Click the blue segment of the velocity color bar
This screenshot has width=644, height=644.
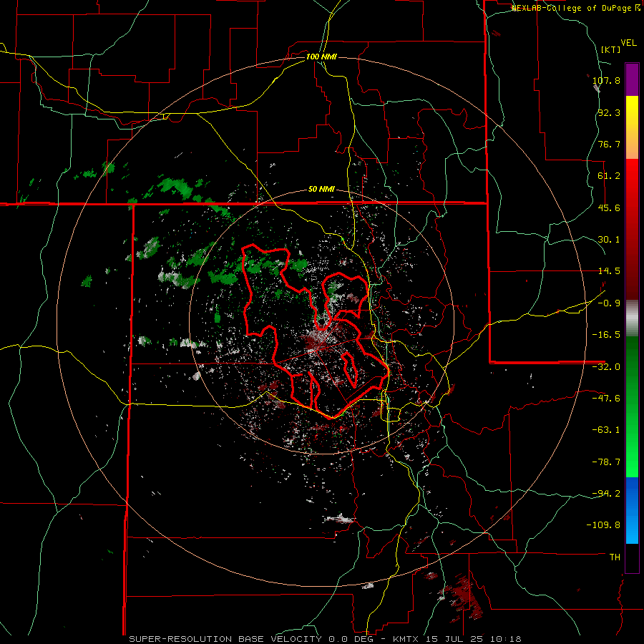click(x=632, y=510)
